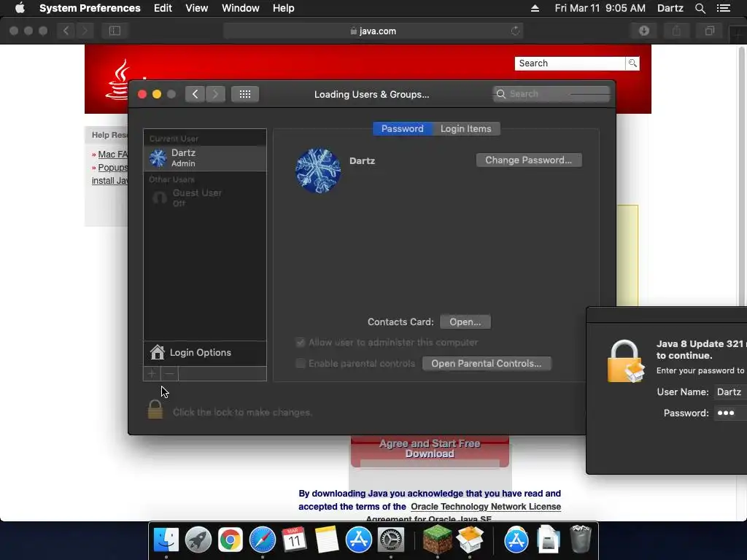Click the add user plus button
The width and height of the screenshot is (747, 560).
[152, 374]
